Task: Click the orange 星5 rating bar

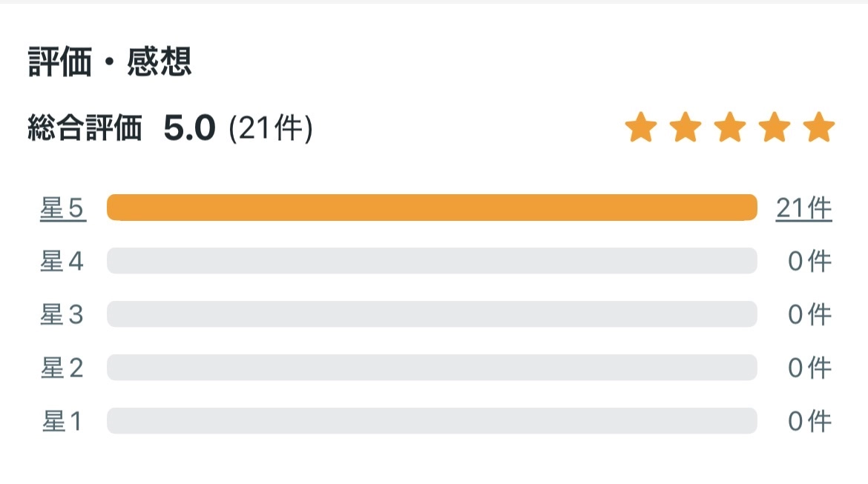Action: tap(432, 208)
